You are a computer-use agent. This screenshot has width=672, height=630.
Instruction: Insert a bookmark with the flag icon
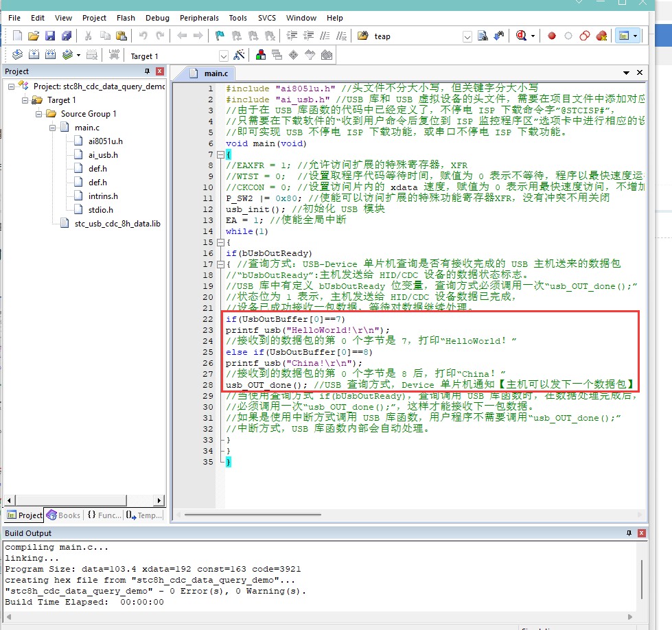[220, 36]
